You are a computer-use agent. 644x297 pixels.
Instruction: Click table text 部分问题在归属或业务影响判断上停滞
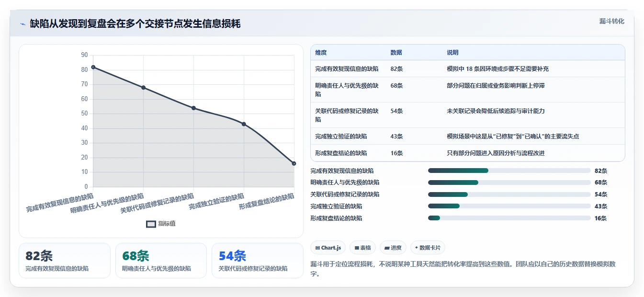point(496,86)
